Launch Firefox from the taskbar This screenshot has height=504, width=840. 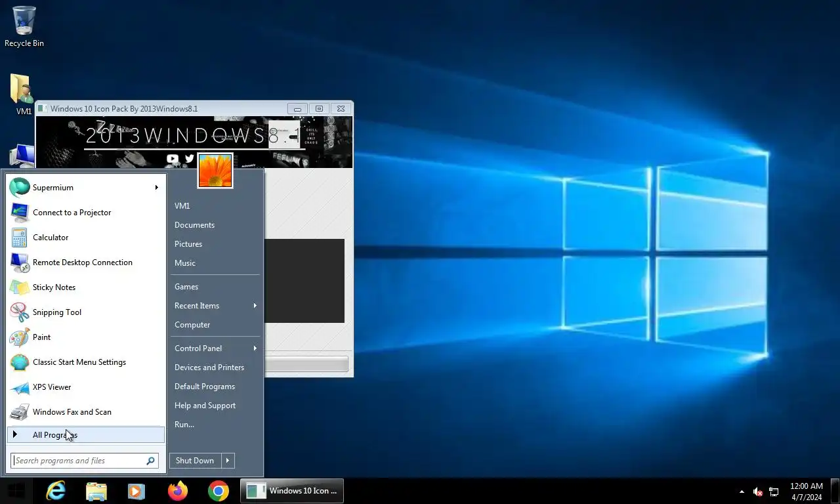[x=178, y=491]
